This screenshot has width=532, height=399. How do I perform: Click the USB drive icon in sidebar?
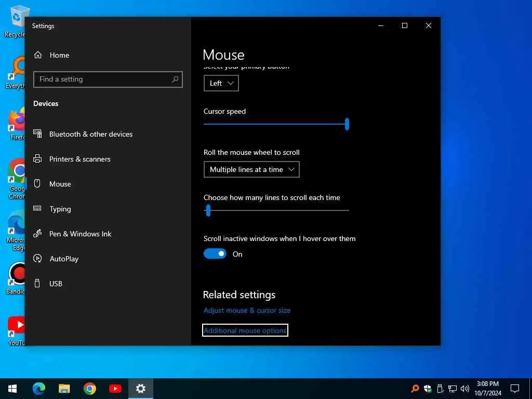point(37,283)
